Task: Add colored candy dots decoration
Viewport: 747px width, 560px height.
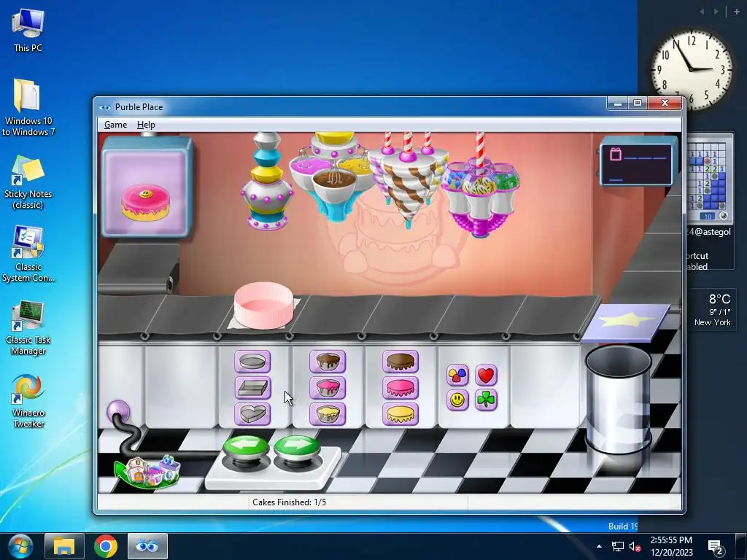Action: tap(457, 376)
